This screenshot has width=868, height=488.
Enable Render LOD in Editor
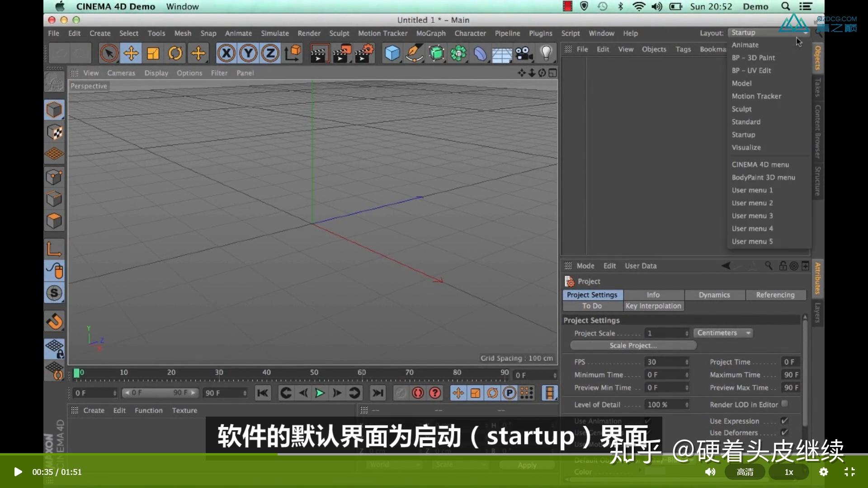(785, 404)
